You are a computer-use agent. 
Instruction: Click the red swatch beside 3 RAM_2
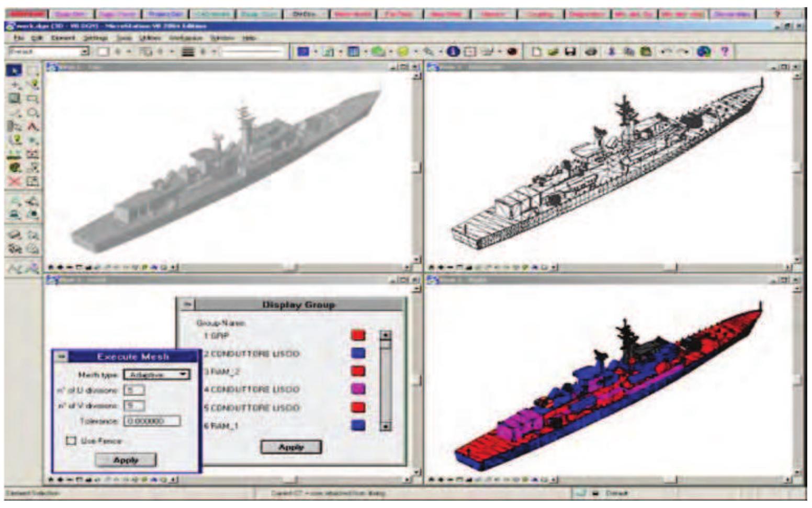pyautogui.click(x=358, y=371)
